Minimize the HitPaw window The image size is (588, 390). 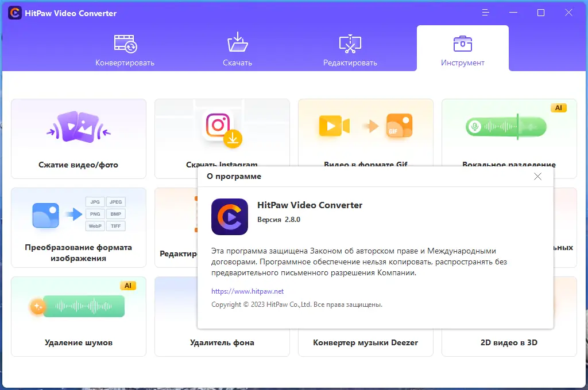(513, 13)
